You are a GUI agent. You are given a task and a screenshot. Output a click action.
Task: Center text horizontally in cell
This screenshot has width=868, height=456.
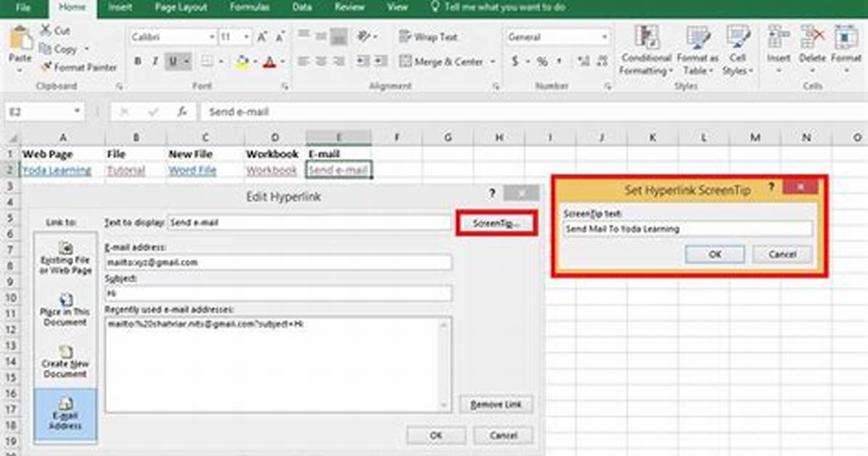point(321,62)
